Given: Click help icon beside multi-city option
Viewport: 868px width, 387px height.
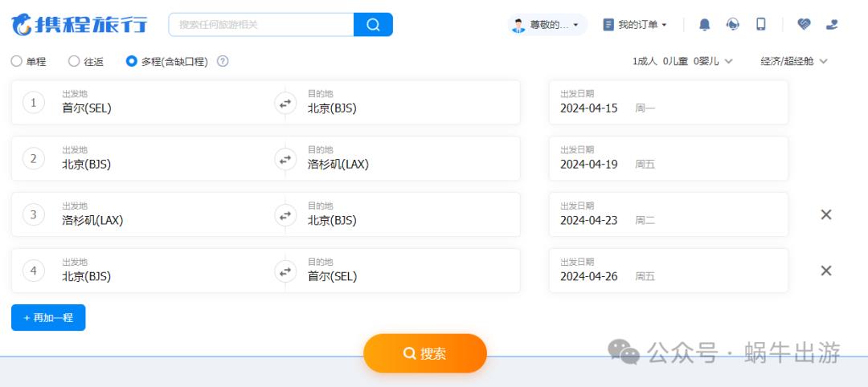Looking at the screenshot, I should click(223, 61).
